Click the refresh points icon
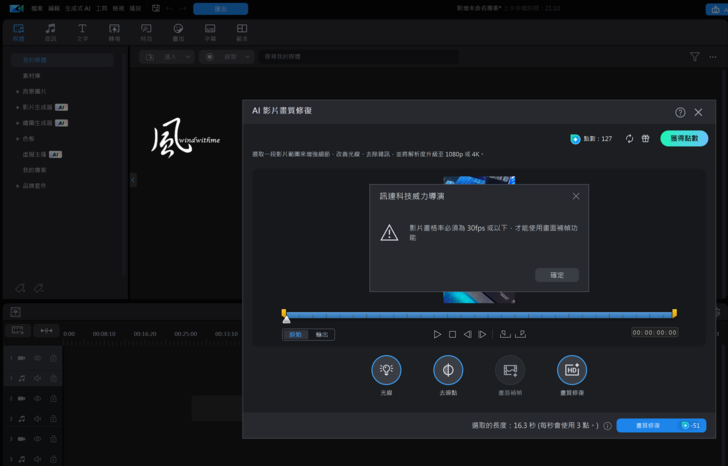The image size is (728, 466). pyautogui.click(x=629, y=139)
